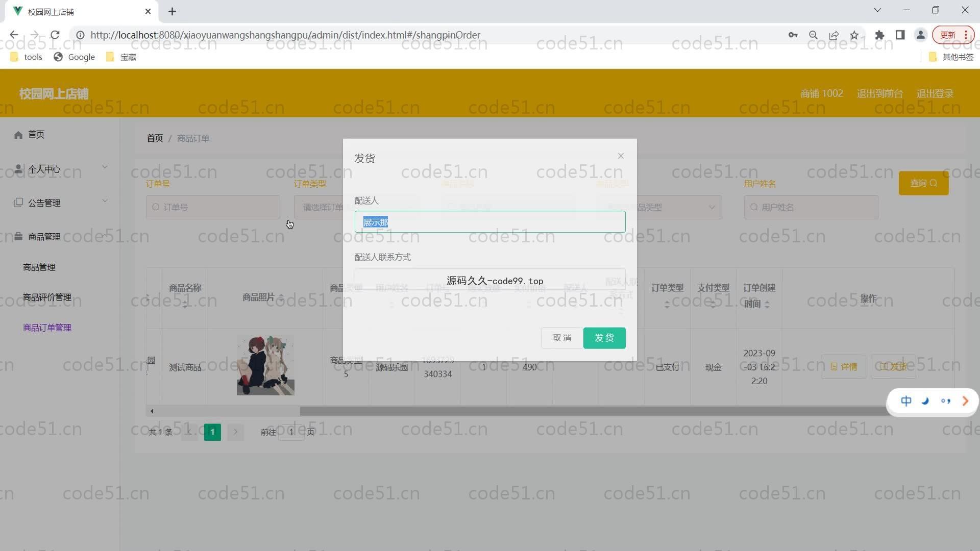Open the 商品类型 dropdown arrow
Screen dimensions: 980x551
712,207
